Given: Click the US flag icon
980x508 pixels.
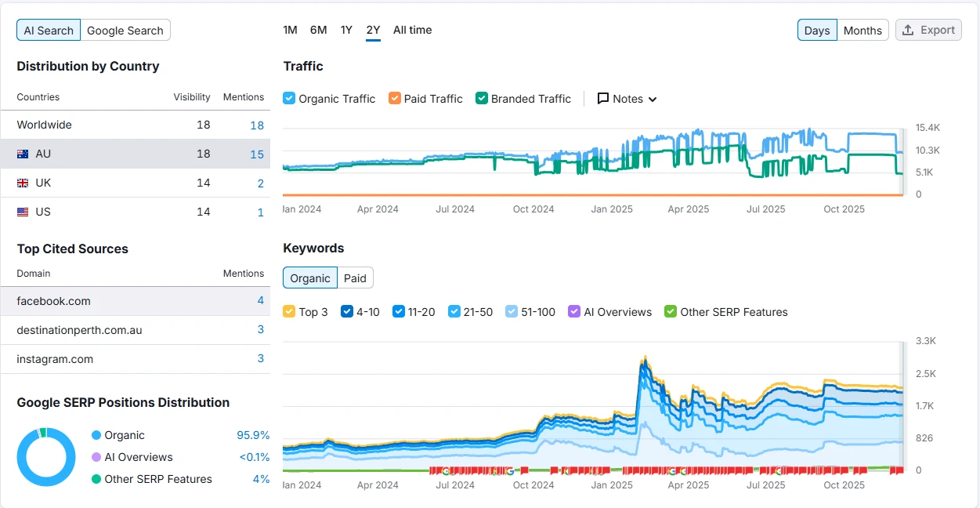Looking at the screenshot, I should (x=23, y=212).
